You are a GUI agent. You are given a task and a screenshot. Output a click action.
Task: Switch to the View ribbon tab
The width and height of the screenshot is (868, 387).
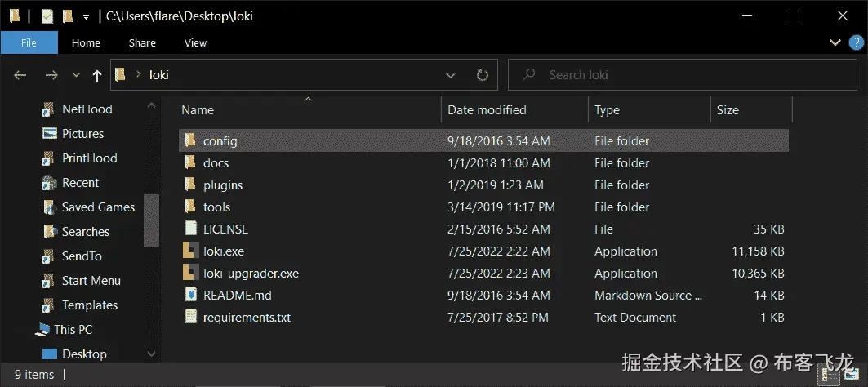[195, 42]
